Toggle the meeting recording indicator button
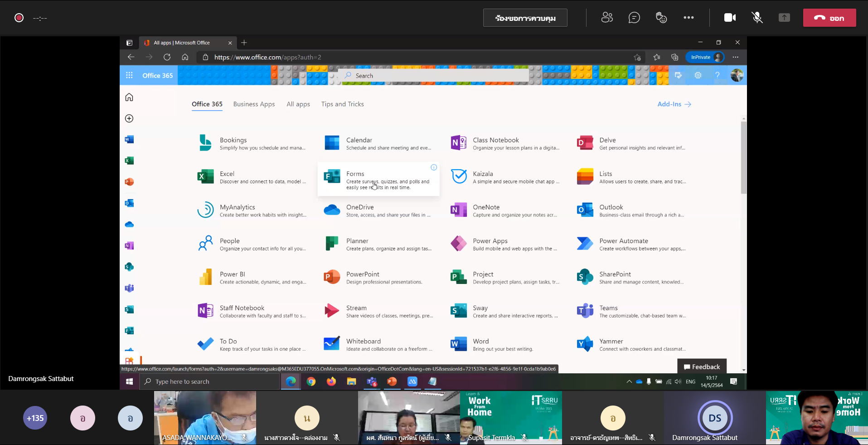Image resolution: width=868 pixels, height=445 pixels. [19, 18]
